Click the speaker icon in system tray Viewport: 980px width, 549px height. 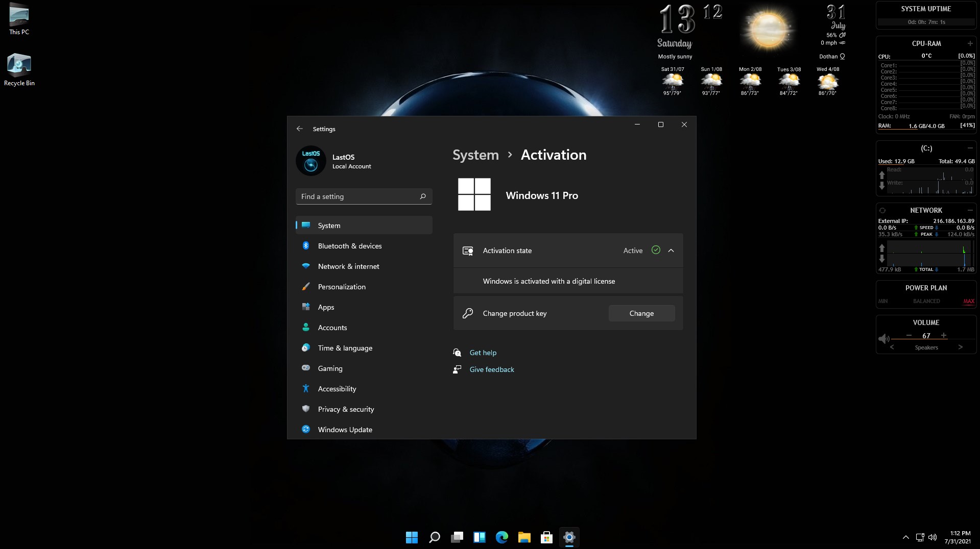click(933, 537)
